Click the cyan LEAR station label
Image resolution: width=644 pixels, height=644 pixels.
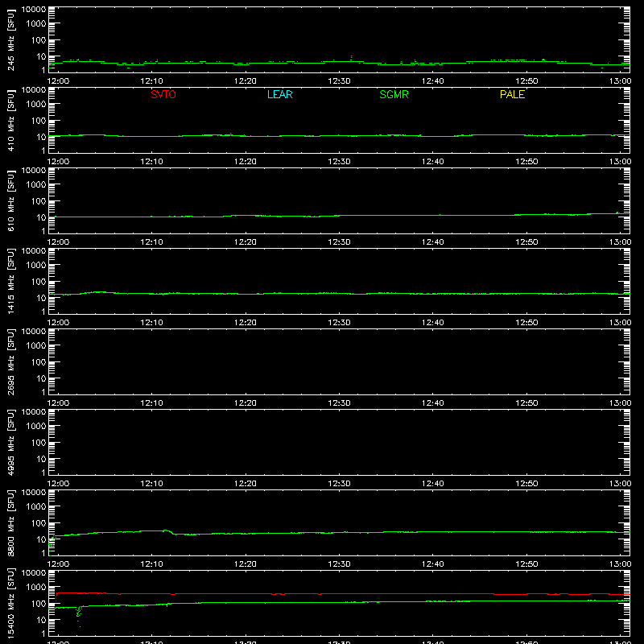pos(279,94)
